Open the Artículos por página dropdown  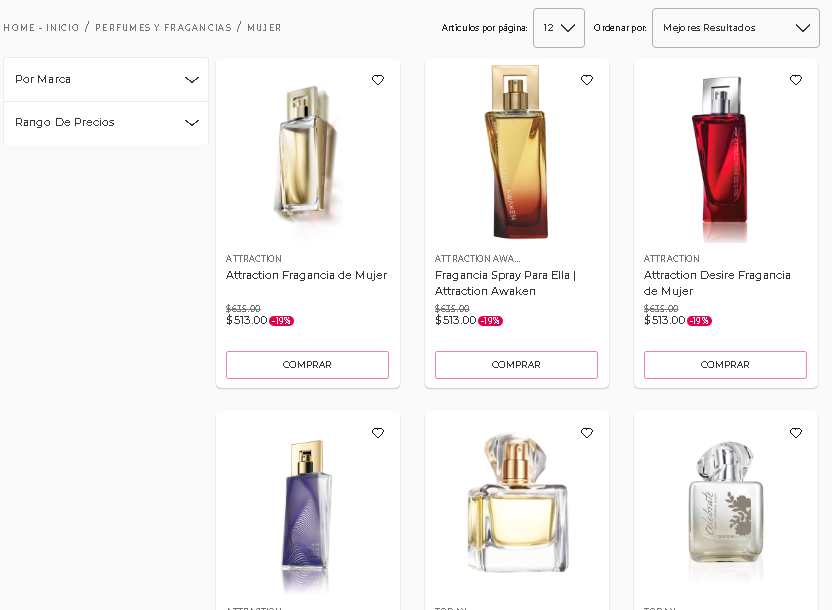point(559,28)
